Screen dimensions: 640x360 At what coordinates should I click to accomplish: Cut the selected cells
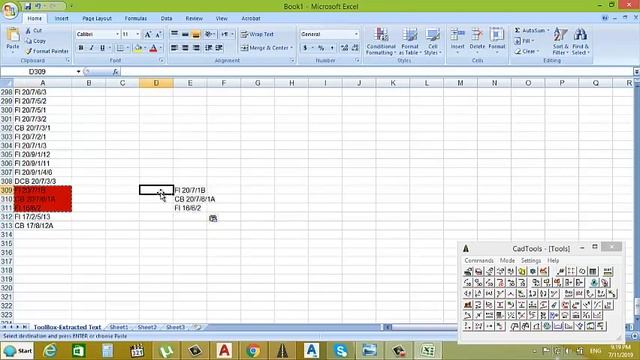(x=33, y=31)
